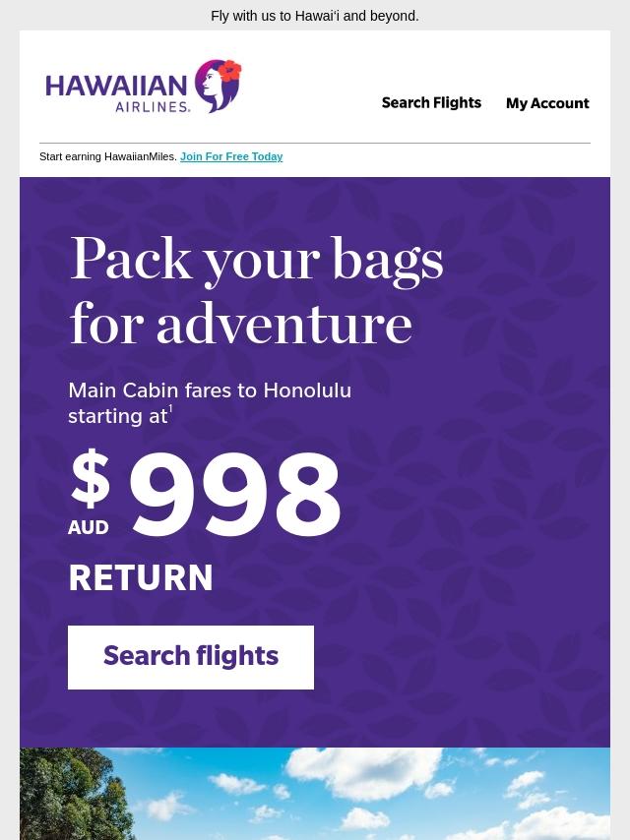Screen dimensions: 630x840
Task: Click the large 998 fare price
Action: click(235, 494)
